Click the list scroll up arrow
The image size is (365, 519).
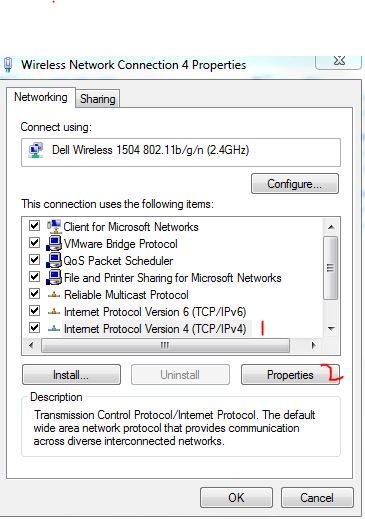point(331,227)
